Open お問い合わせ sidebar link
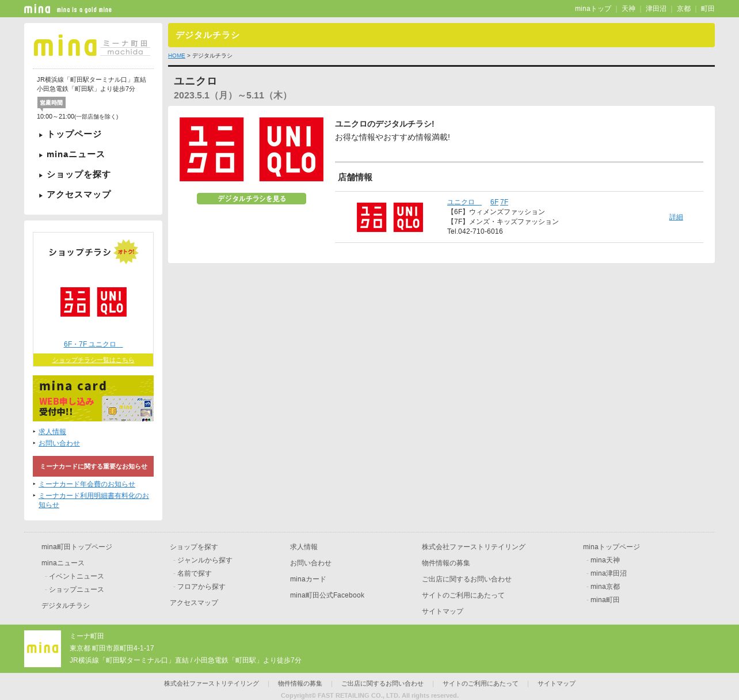 tap(59, 443)
